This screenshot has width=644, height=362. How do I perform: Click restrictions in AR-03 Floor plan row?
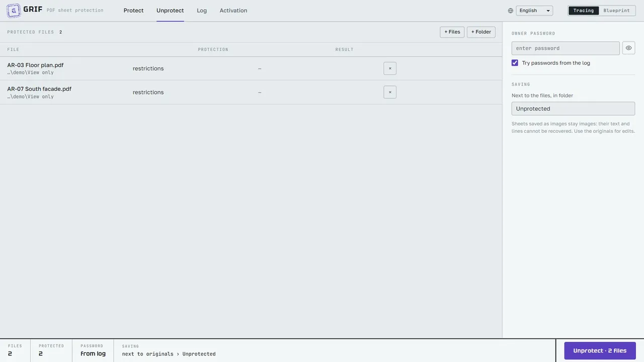148,68
